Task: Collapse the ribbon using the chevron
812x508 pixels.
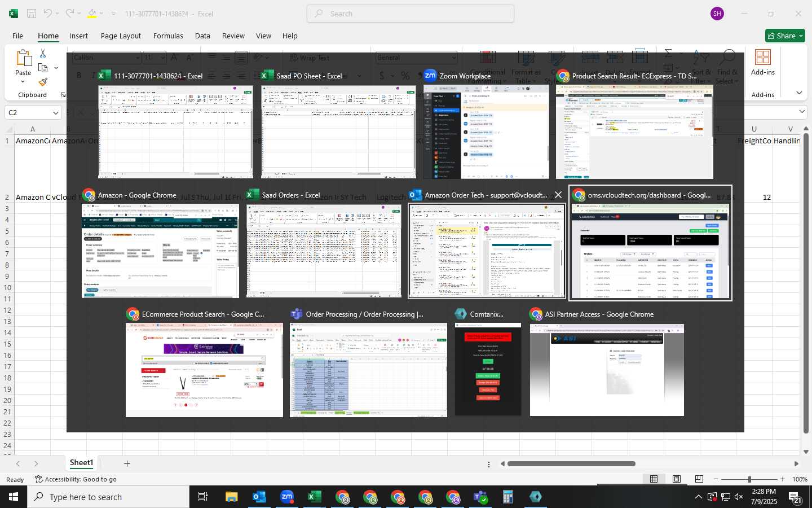Action: tap(799, 93)
